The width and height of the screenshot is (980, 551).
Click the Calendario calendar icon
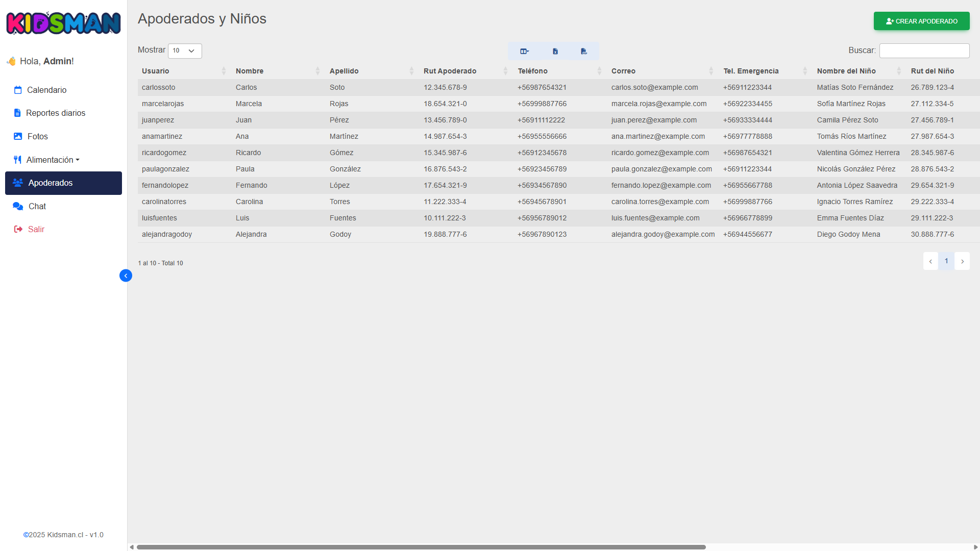click(x=18, y=90)
